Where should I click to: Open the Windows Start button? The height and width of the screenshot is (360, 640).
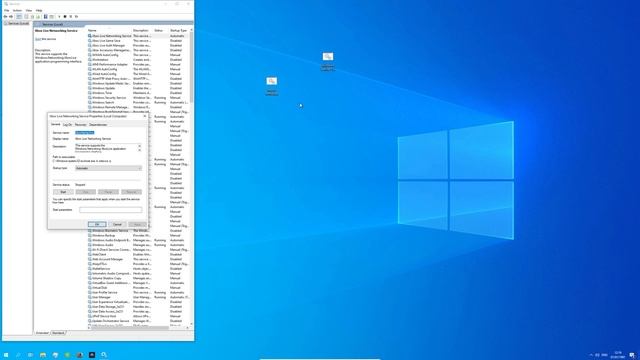[6, 355]
